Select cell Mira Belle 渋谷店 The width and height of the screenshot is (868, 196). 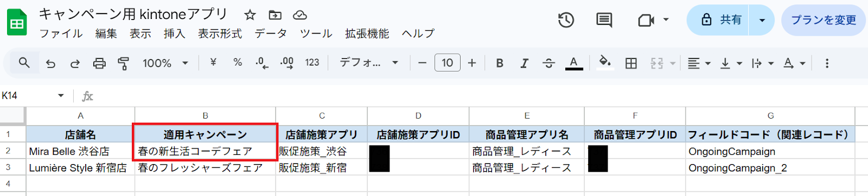(x=80, y=151)
